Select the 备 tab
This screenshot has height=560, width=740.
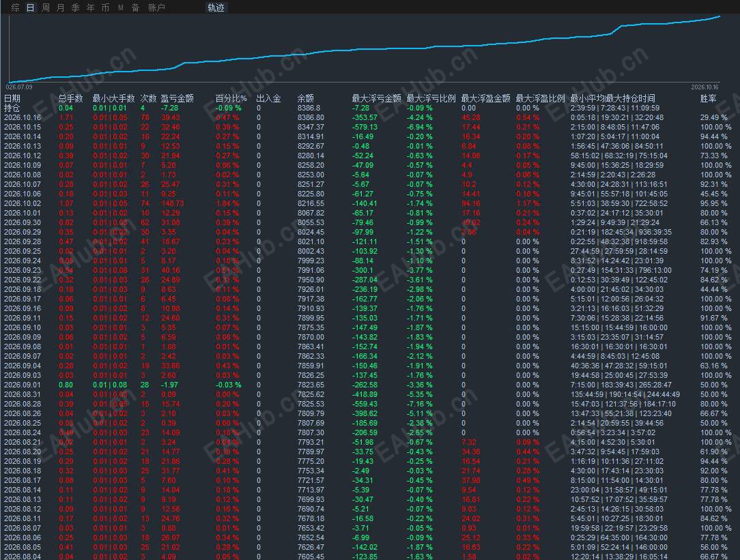(135, 8)
